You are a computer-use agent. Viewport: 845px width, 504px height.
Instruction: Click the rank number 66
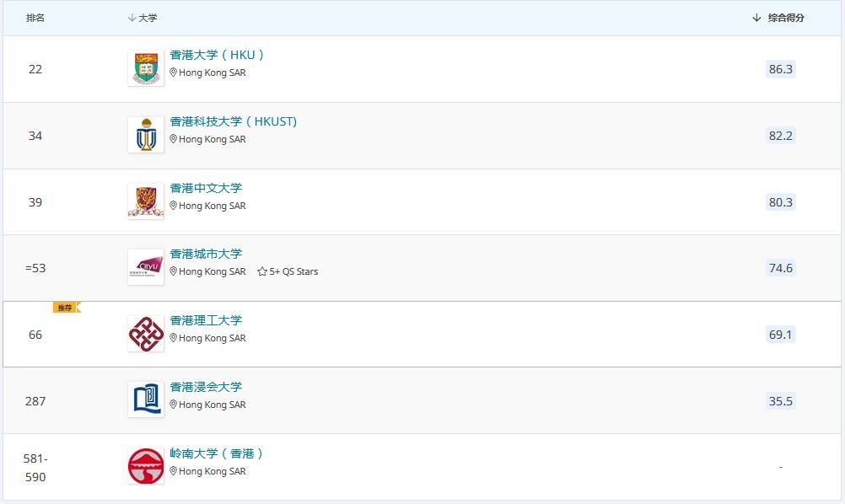pyautogui.click(x=35, y=335)
